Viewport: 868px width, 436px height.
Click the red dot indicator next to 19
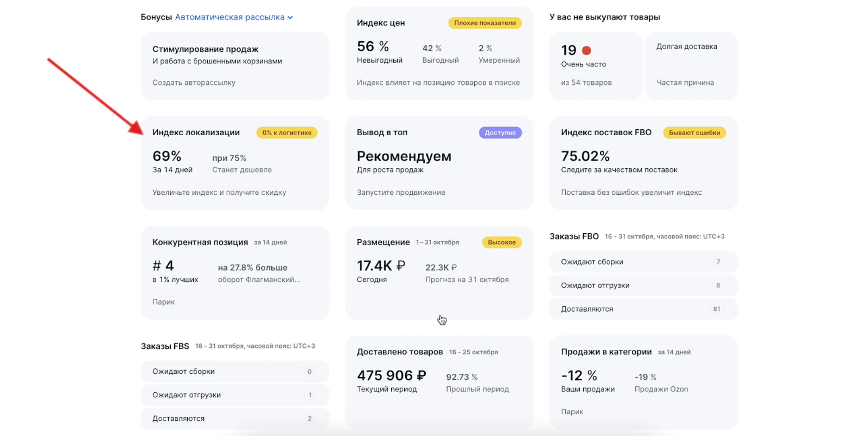(x=587, y=50)
